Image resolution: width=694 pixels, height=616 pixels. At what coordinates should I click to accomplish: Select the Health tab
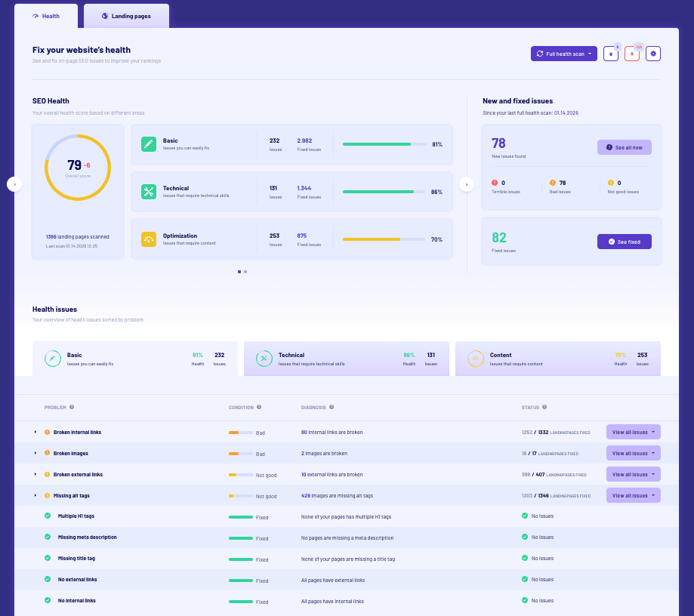[47, 15]
